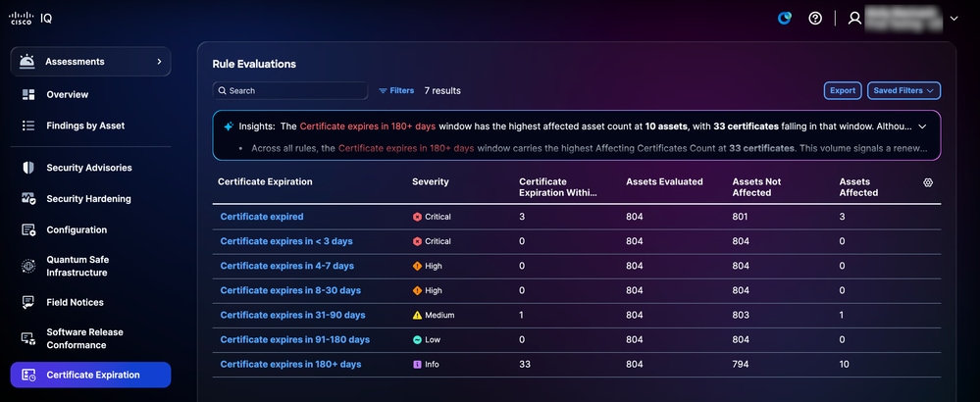Screen dimensions: 980x402
Task: Expand the user account dropdown chevron
Action: (x=954, y=19)
